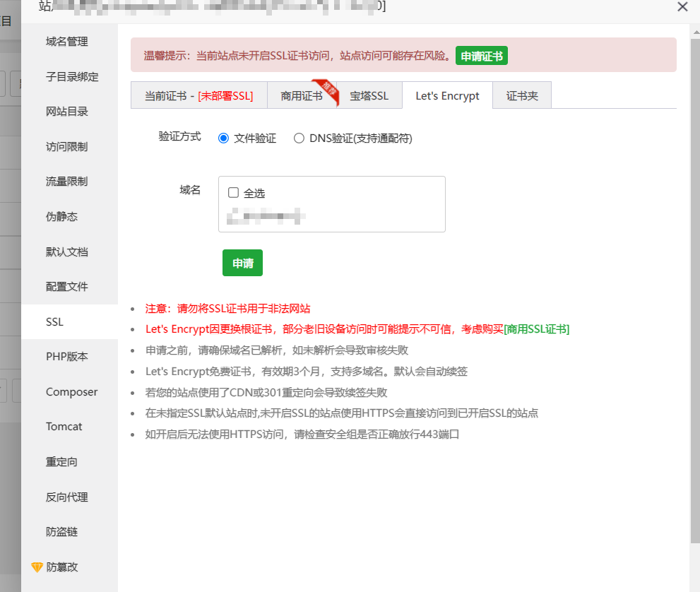
Task: Close the site settings dialog
Action: coord(682,6)
